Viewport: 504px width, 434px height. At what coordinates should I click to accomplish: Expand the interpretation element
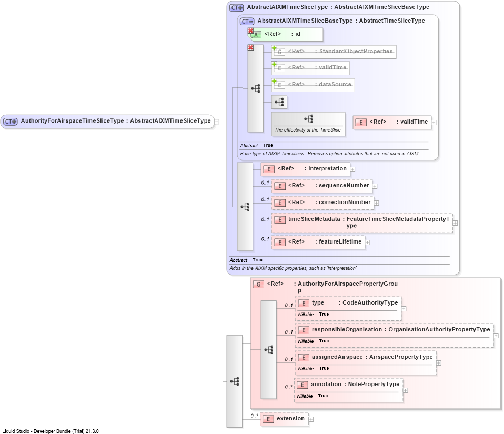(352, 169)
